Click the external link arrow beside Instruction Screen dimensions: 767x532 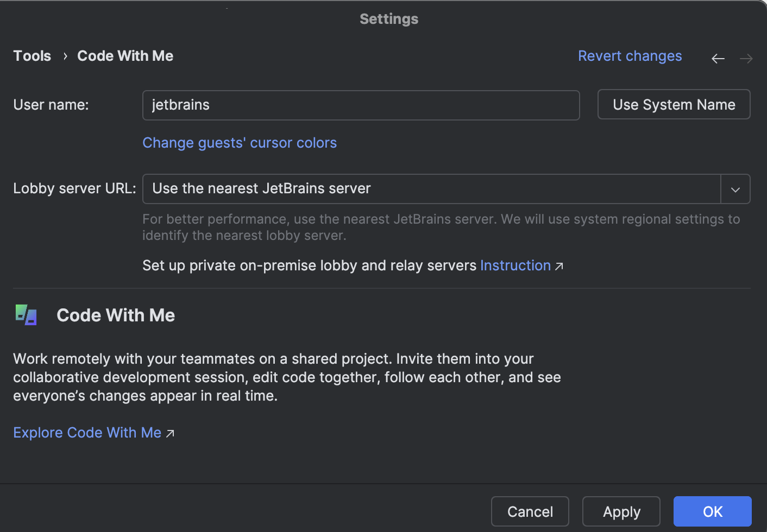[x=560, y=266]
